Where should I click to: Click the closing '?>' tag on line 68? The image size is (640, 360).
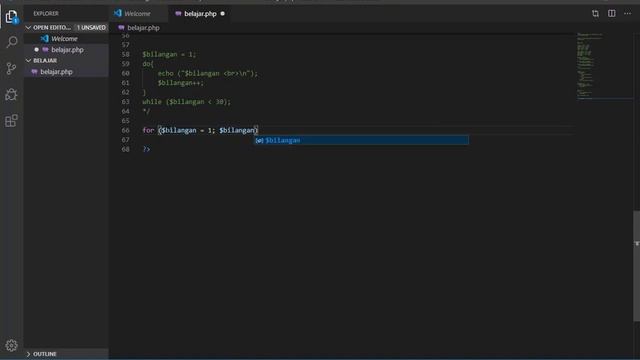coord(146,149)
